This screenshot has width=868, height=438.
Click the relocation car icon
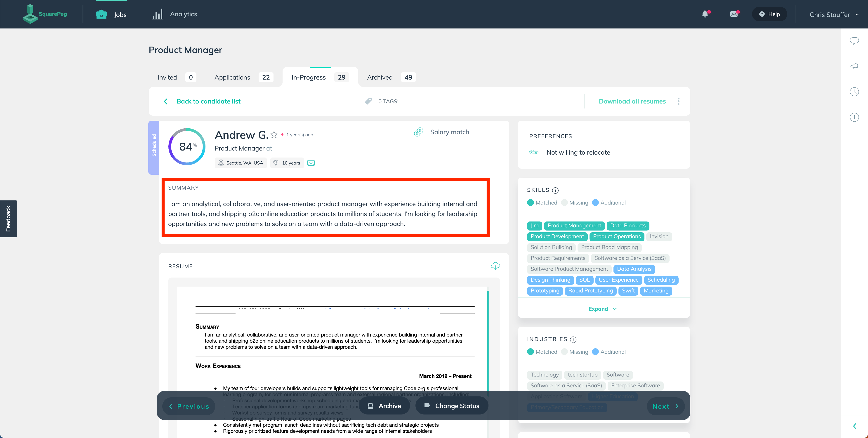(534, 152)
